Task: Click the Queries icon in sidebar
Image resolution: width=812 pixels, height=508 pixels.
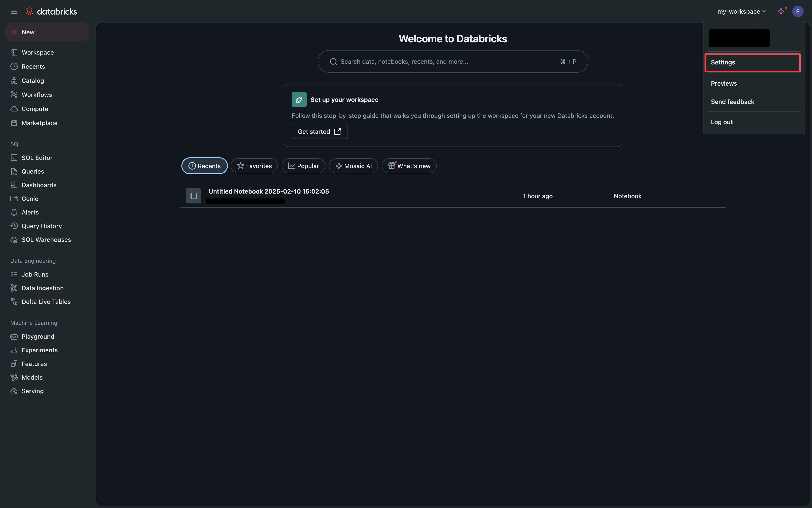Action: [x=14, y=171]
